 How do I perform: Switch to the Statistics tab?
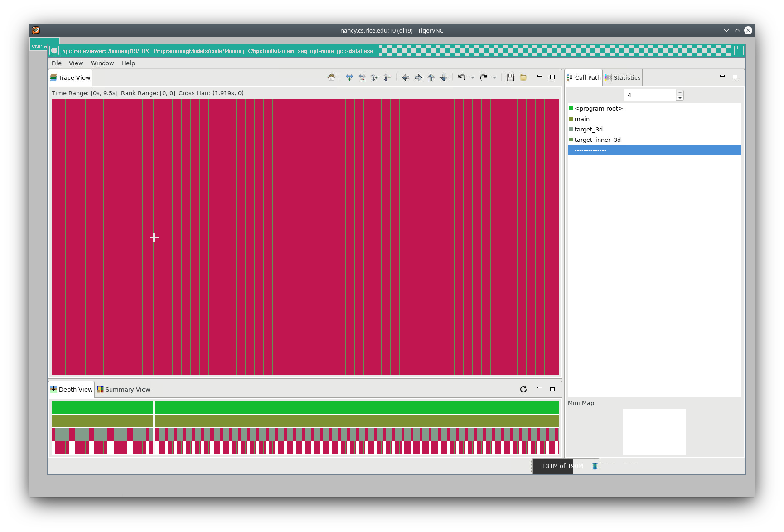623,77
